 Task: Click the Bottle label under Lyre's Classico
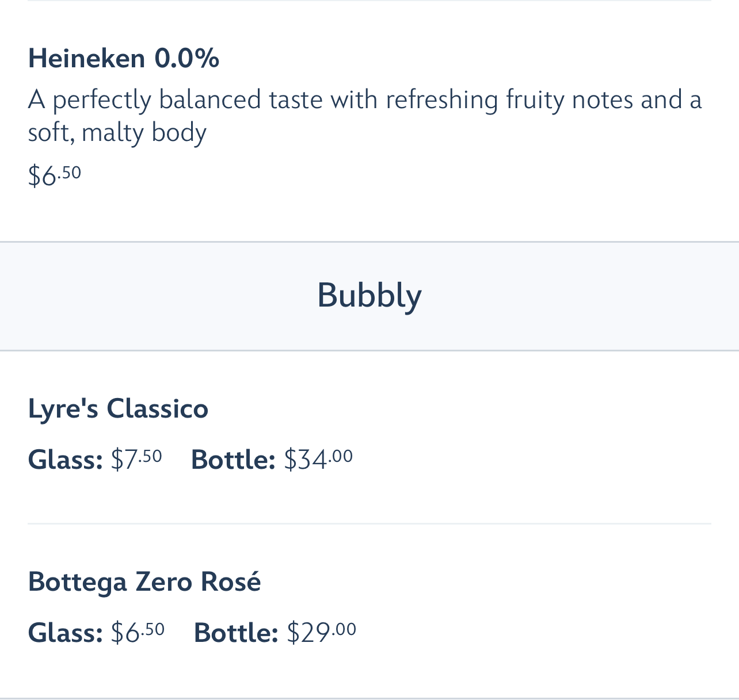pos(233,460)
